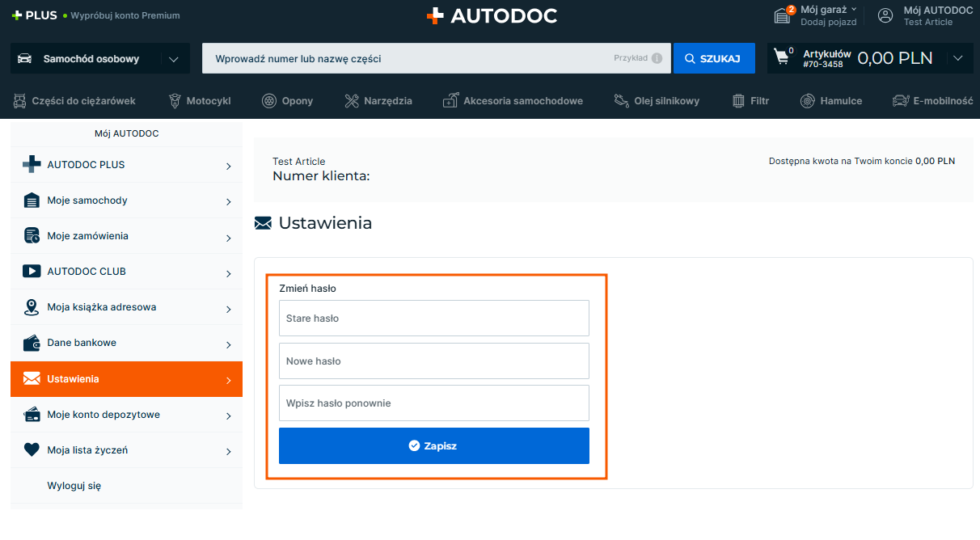This screenshot has width=980, height=540.
Task: Click the filter icon for Filtr
Action: pyautogui.click(x=738, y=101)
